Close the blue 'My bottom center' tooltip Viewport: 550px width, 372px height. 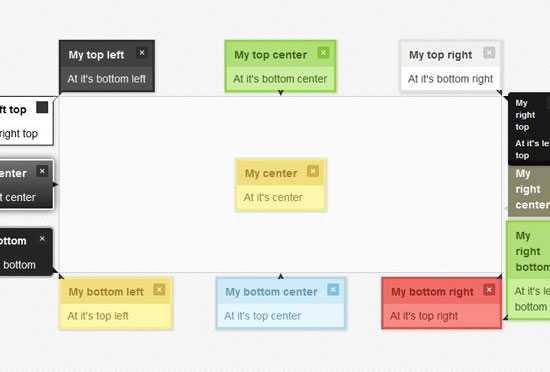[333, 290]
